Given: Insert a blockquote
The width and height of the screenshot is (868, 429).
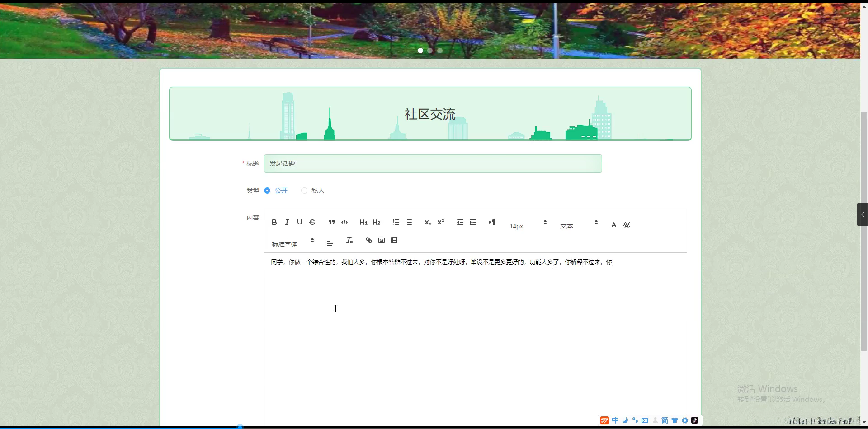Looking at the screenshot, I should tap(332, 222).
